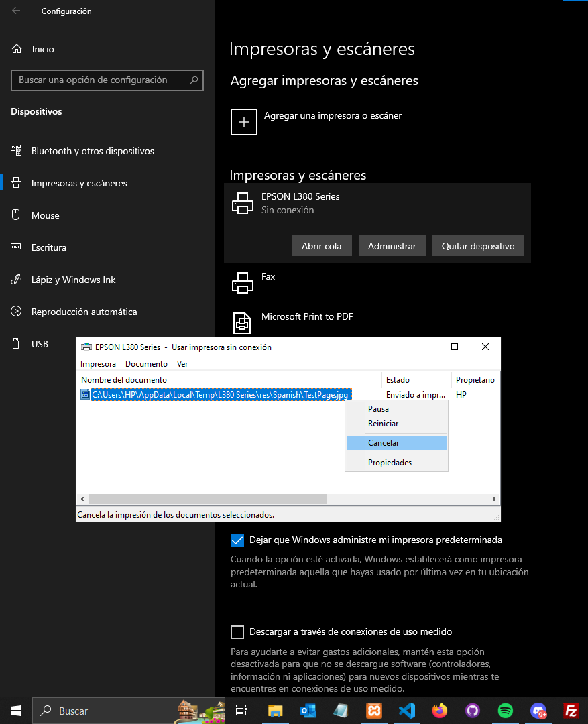Screen dimensions: 588x724
Task: Click Quitar dispositivo button
Action: (478, 246)
